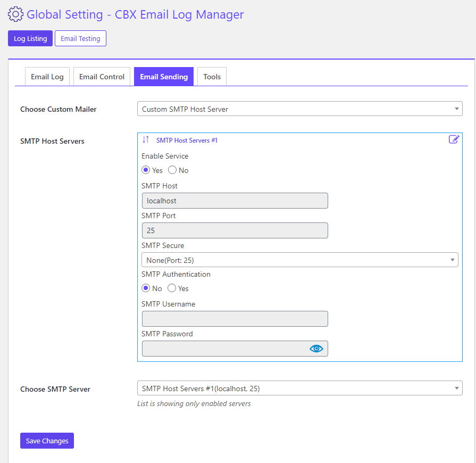476x463 pixels.
Task: Expand the SMTP Secure dropdown
Action: [x=299, y=260]
